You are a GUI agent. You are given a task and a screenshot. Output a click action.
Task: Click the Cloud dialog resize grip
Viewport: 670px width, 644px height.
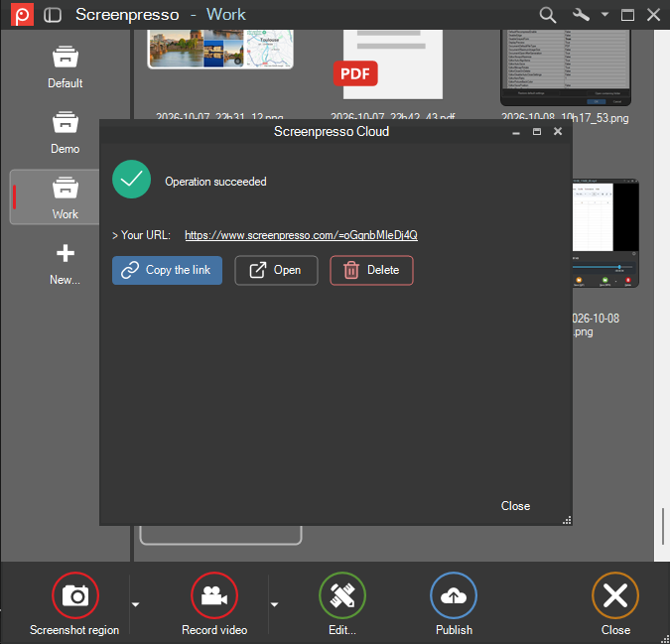[567, 520]
